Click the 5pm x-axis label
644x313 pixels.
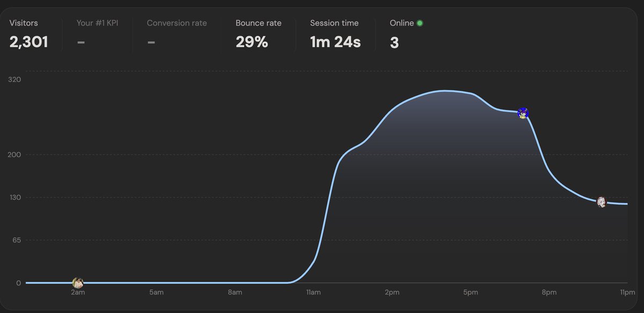click(470, 293)
